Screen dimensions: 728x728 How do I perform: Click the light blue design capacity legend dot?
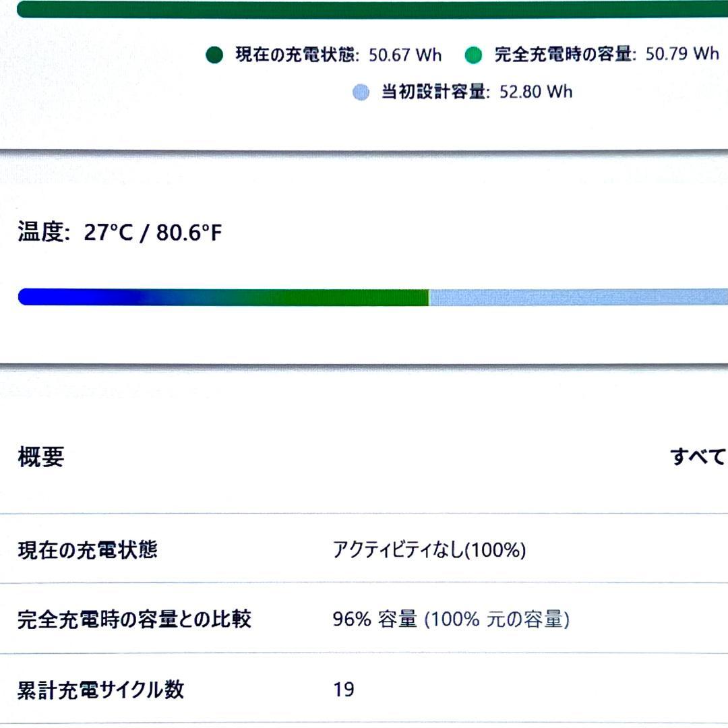(x=360, y=92)
